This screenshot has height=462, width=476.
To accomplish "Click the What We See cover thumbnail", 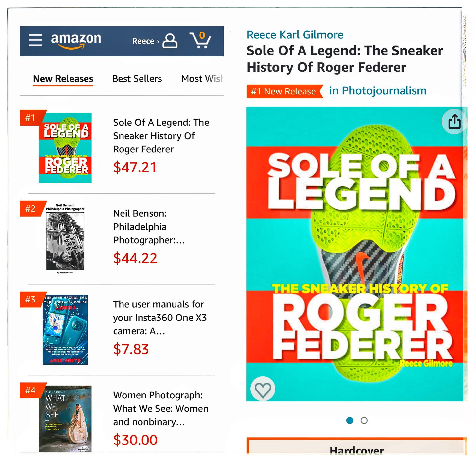I will [x=65, y=418].
